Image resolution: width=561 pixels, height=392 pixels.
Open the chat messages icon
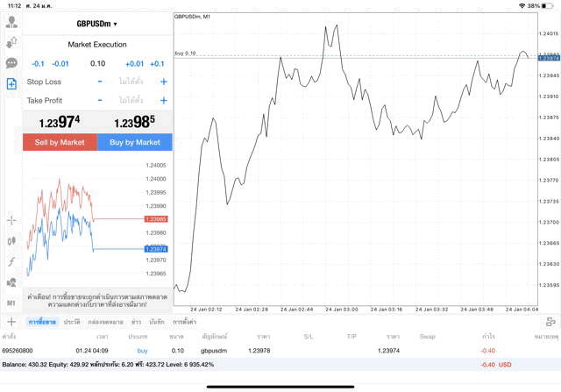11,63
